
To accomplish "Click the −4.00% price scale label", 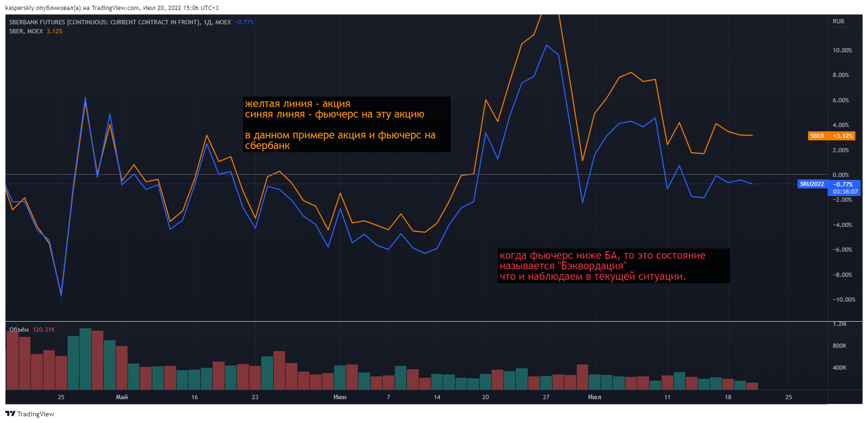I will [842, 225].
